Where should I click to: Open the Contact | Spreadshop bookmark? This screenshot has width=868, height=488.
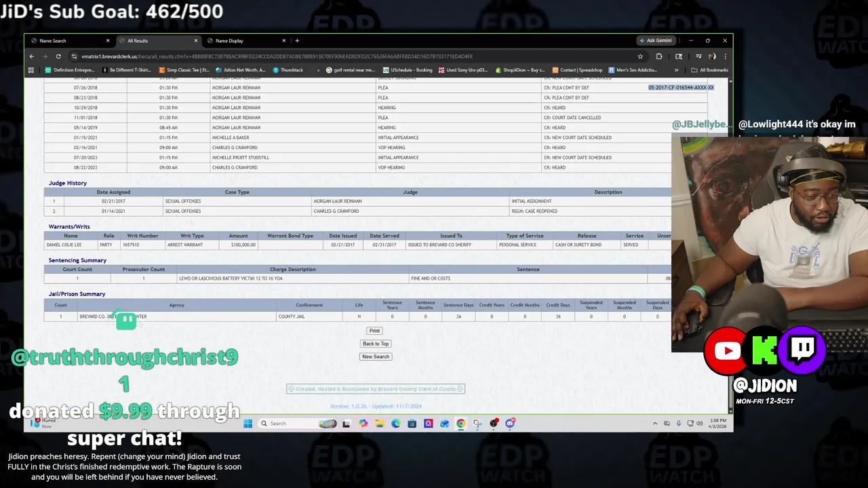coord(577,70)
